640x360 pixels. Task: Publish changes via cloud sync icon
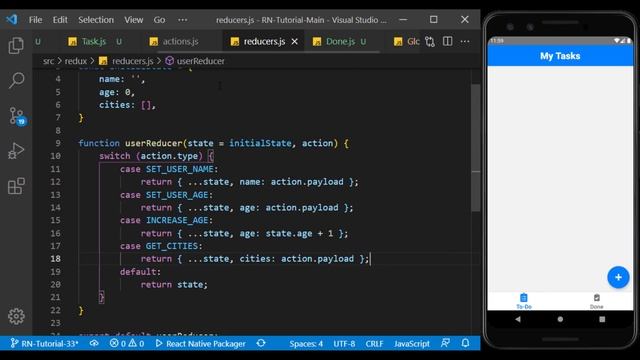point(94,343)
